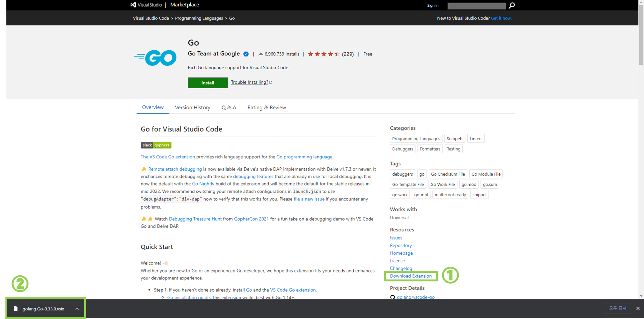This screenshot has width=644, height=319.
Task: Click the Get it now link
Action: pyautogui.click(x=501, y=18)
